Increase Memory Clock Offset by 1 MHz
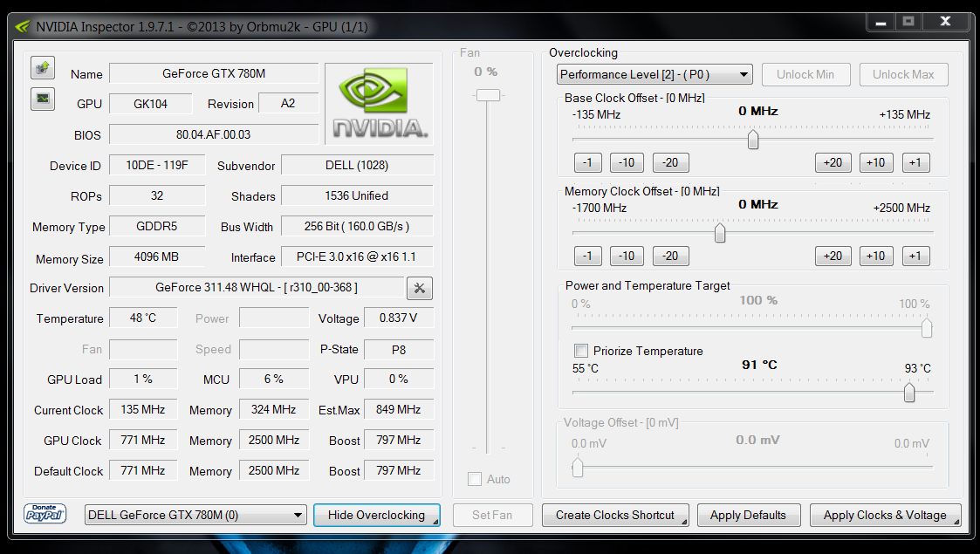This screenshot has height=554, width=980. pyautogui.click(x=916, y=256)
